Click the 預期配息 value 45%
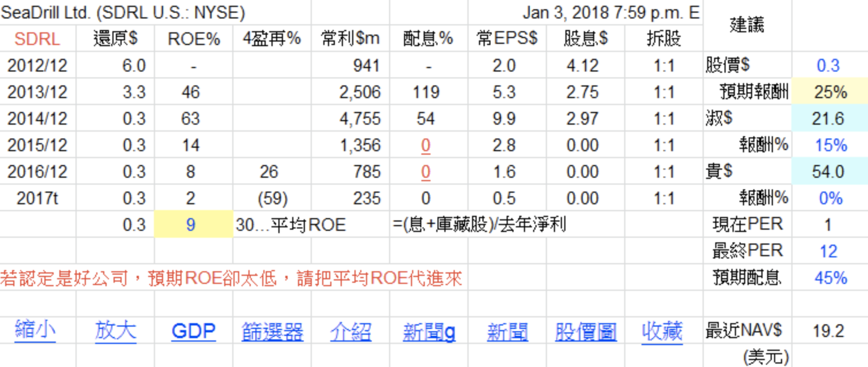 (831, 278)
